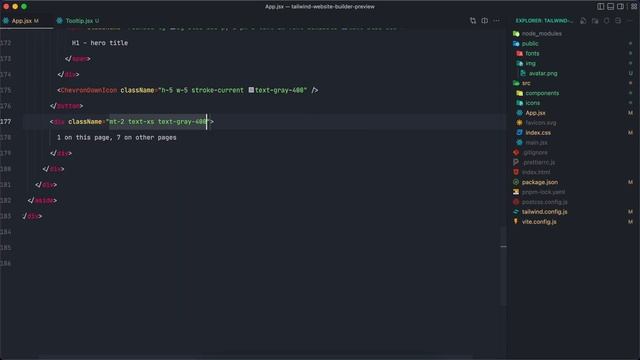Collapse all folders in the Explorer
This screenshot has height=360, width=640.
tap(618, 20)
